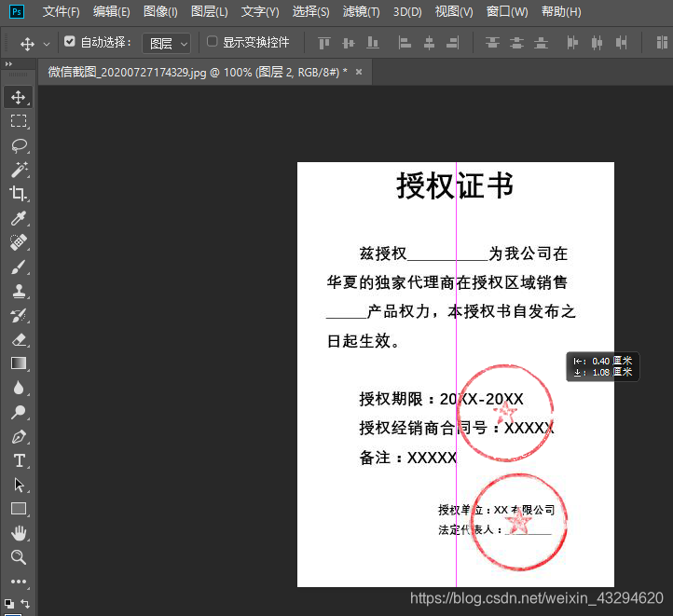
Task: Click Distribute horizontal centers icon
Action: [597, 43]
